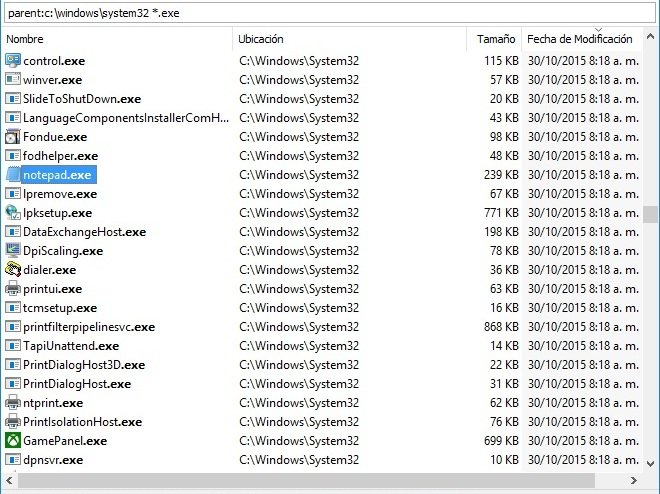This screenshot has height=494, width=660.
Task: Select the printfilterpipelinesvc.exe file name
Action: (x=89, y=327)
